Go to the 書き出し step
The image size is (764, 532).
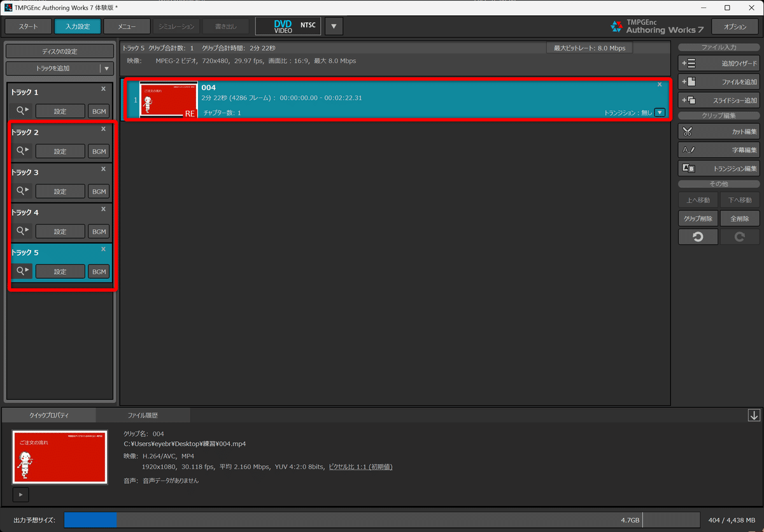point(226,26)
